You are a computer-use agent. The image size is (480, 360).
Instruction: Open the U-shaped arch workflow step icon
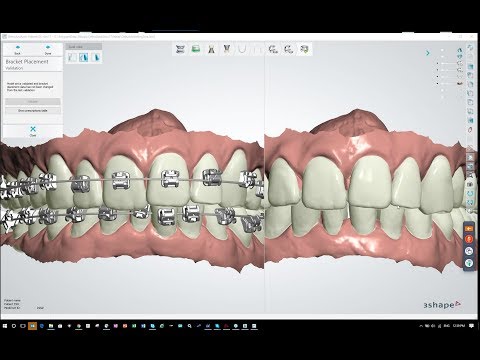242,49
